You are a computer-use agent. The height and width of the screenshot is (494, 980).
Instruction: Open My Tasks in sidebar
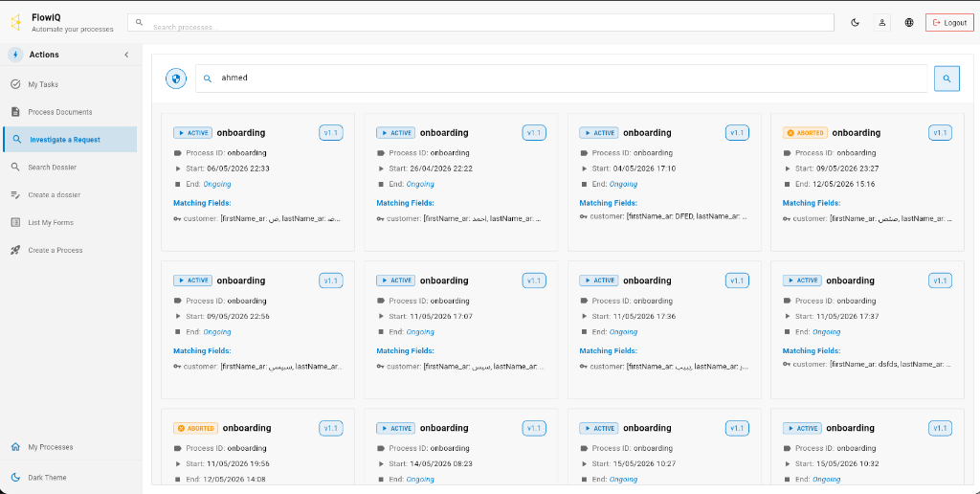tap(70, 84)
